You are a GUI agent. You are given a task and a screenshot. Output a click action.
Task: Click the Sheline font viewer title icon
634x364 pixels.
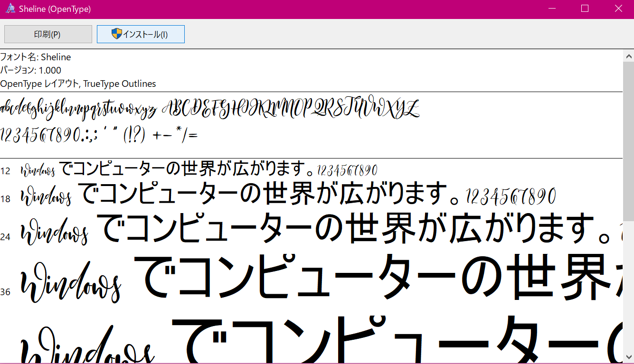coord(10,9)
